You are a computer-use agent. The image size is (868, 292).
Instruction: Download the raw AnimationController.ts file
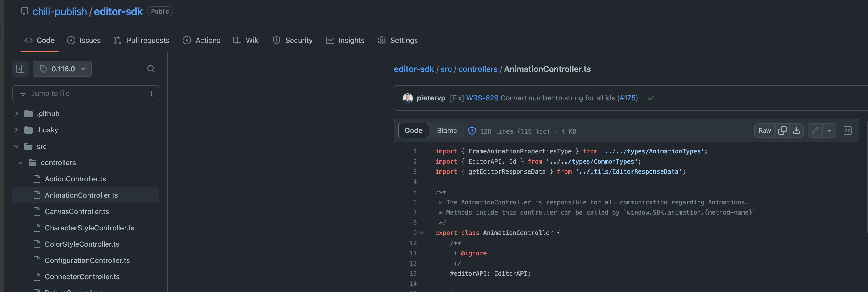797,130
